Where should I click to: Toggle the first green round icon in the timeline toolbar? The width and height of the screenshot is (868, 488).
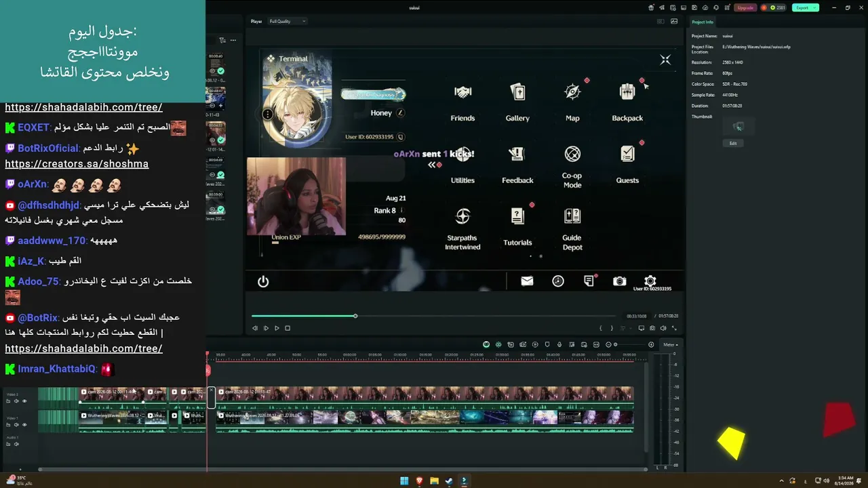tap(486, 344)
